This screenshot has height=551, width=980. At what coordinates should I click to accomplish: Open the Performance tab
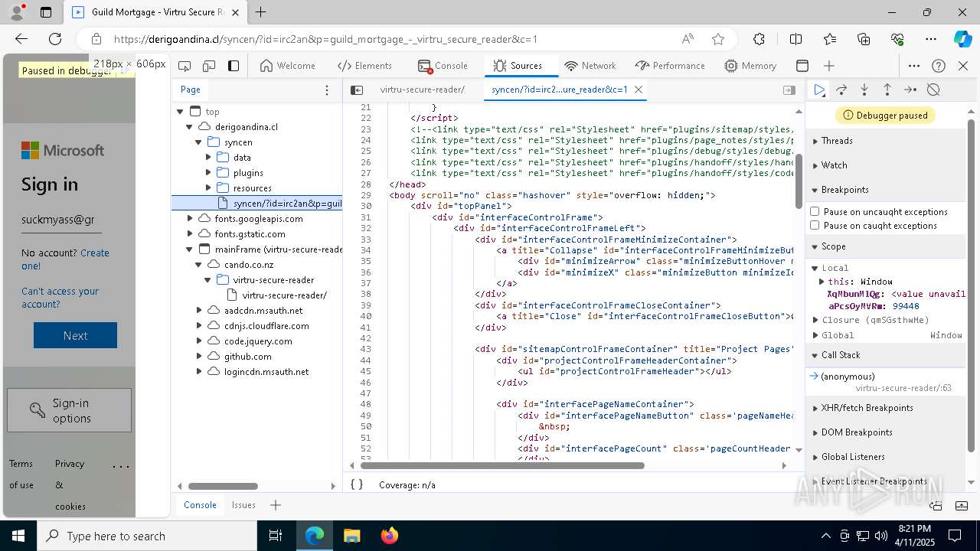(670, 66)
